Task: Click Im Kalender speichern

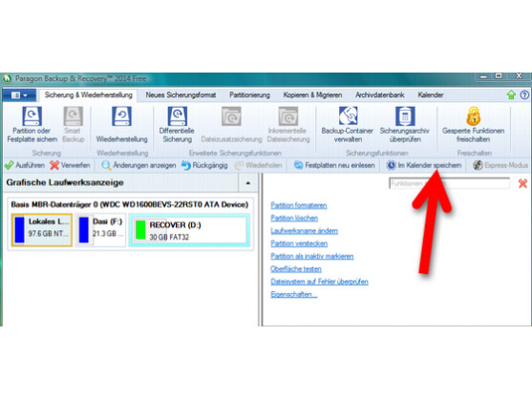Action: pos(424,165)
